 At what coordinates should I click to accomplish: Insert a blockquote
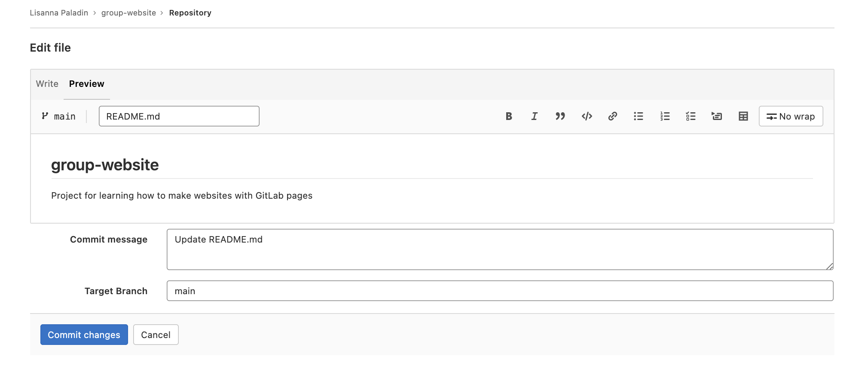[x=560, y=116]
